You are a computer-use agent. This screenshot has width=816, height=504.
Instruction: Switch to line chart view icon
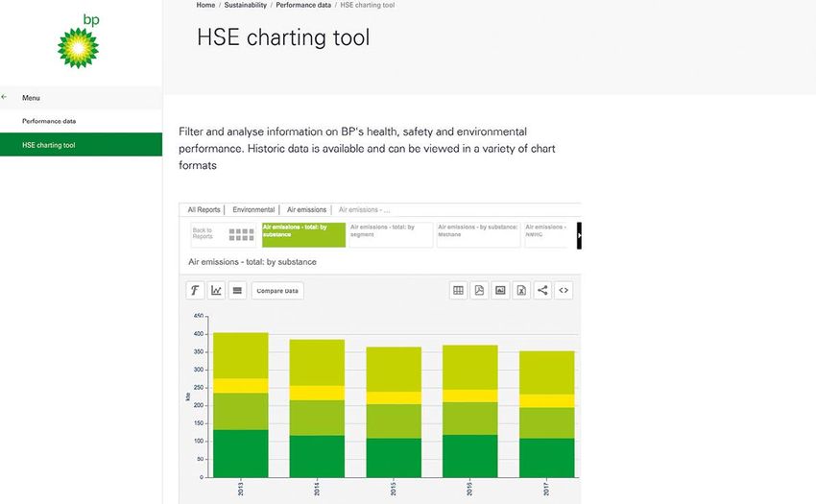click(217, 290)
